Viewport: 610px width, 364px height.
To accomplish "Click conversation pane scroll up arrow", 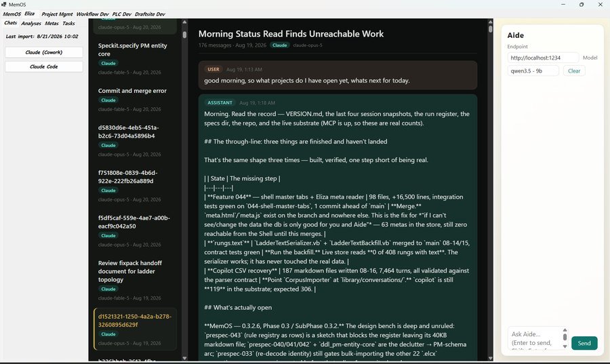I will (x=490, y=22).
